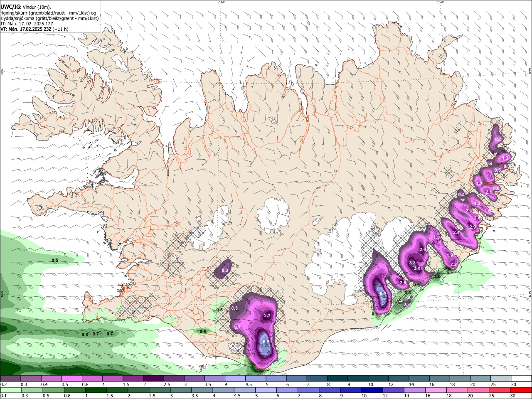The image size is (532, 399).
Task: Click the 2.9 snowfall value
Action: point(473,227)
